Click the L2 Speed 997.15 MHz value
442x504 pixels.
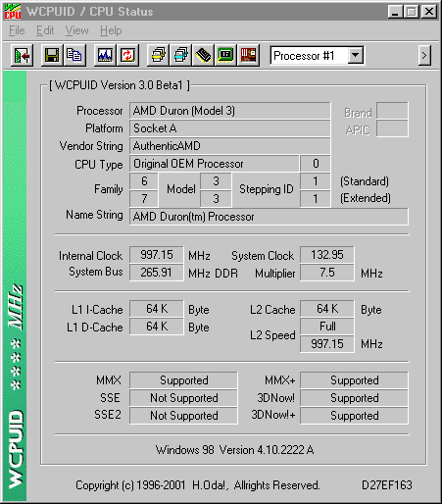pyautogui.click(x=327, y=344)
